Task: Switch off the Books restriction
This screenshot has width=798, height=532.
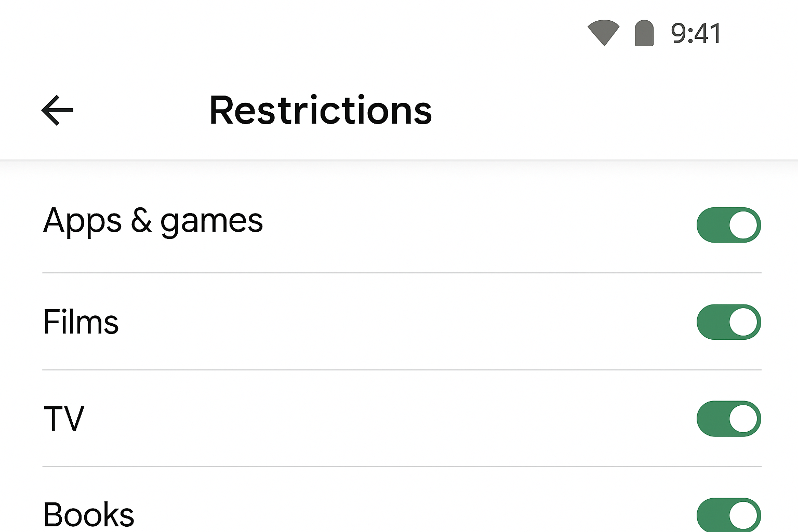Action: point(729,514)
